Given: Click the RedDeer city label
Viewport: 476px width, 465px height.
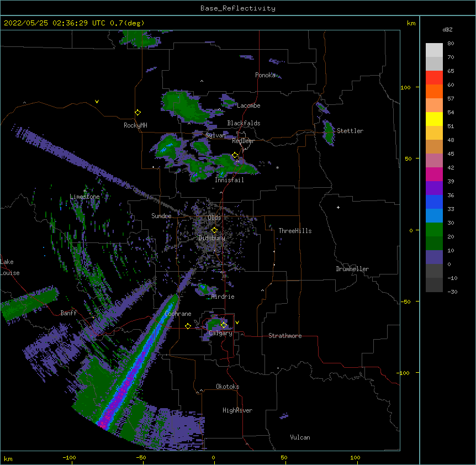Looking at the screenshot, I should tap(243, 141).
